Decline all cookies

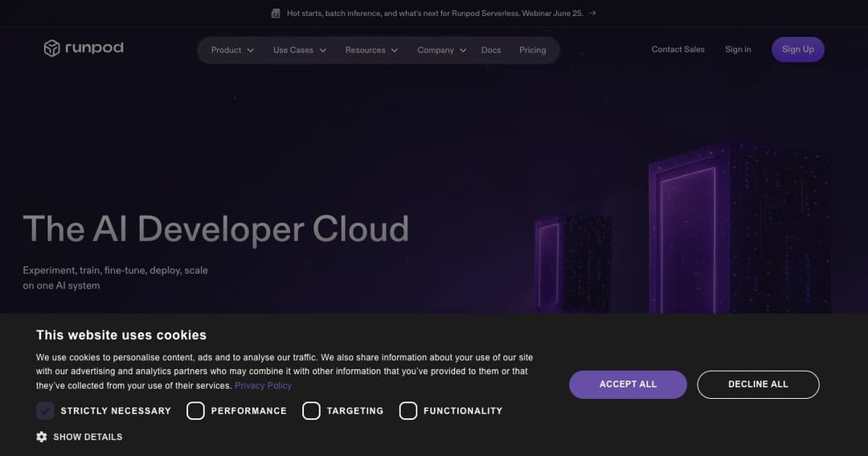tap(758, 384)
